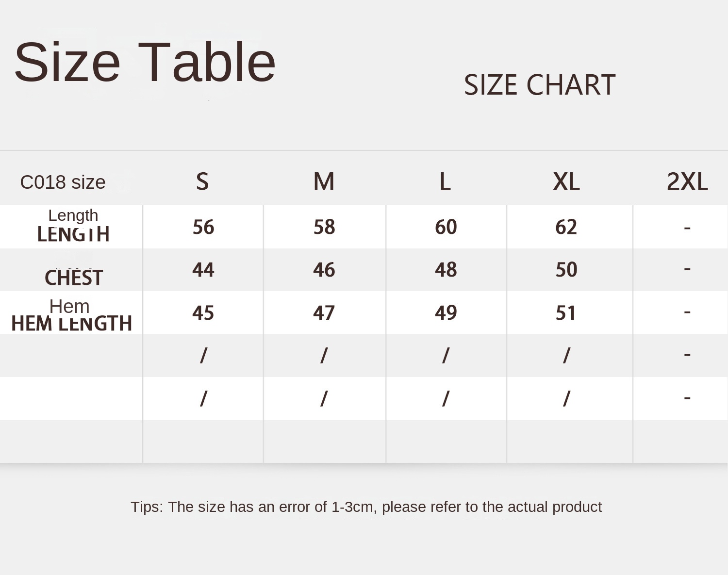
Task: Select the LENGTH row label
Action: [73, 234]
